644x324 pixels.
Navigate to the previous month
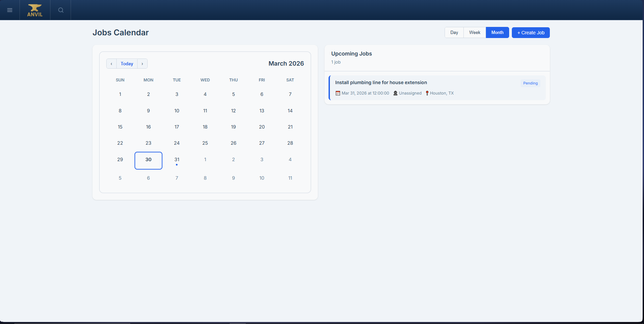111,64
